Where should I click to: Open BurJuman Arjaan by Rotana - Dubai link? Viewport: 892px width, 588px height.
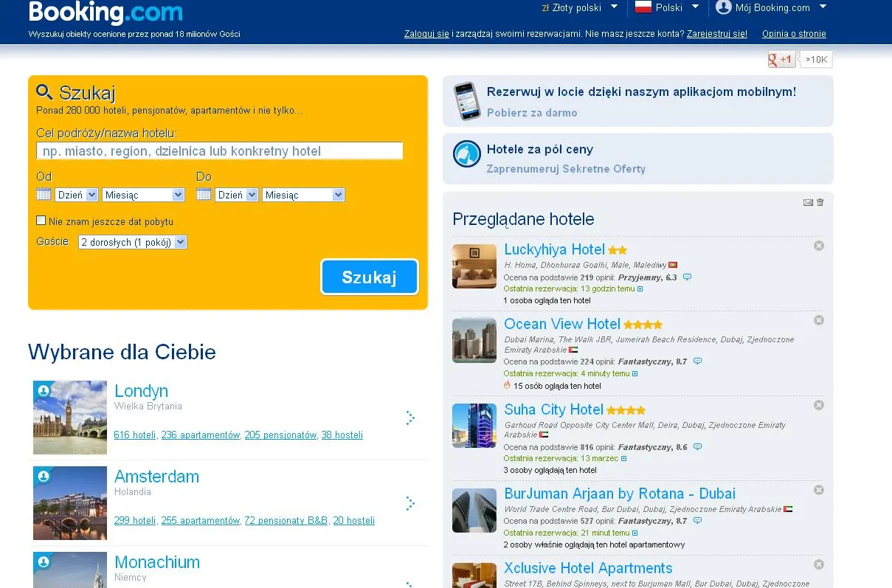(620, 494)
